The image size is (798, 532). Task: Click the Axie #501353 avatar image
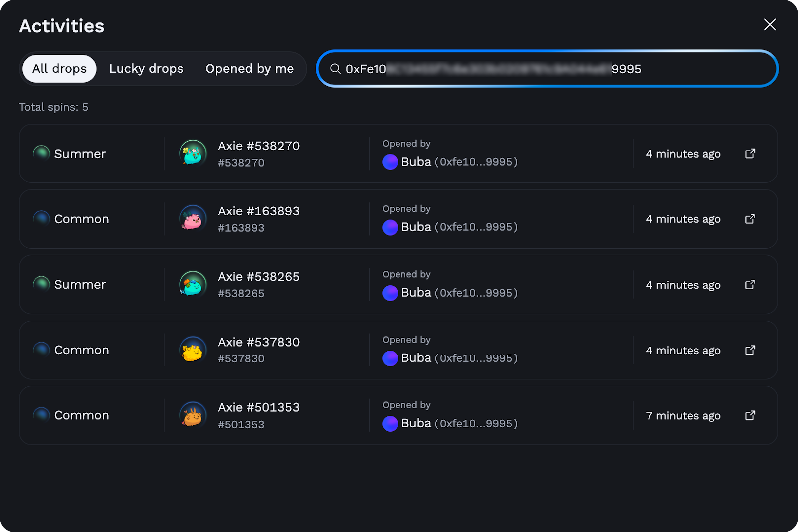[193, 415]
